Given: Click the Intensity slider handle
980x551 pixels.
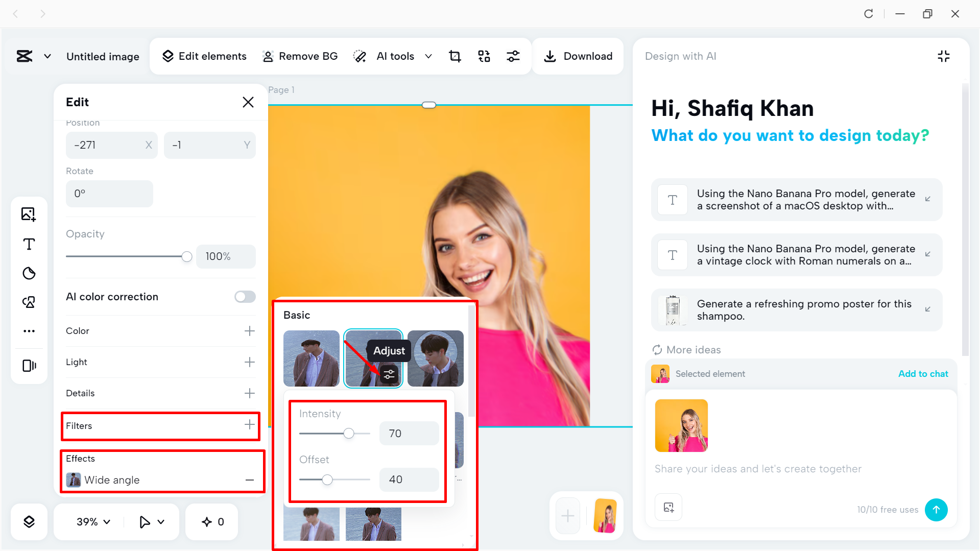Looking at the screenshot, I should click(x=349, y=434).
